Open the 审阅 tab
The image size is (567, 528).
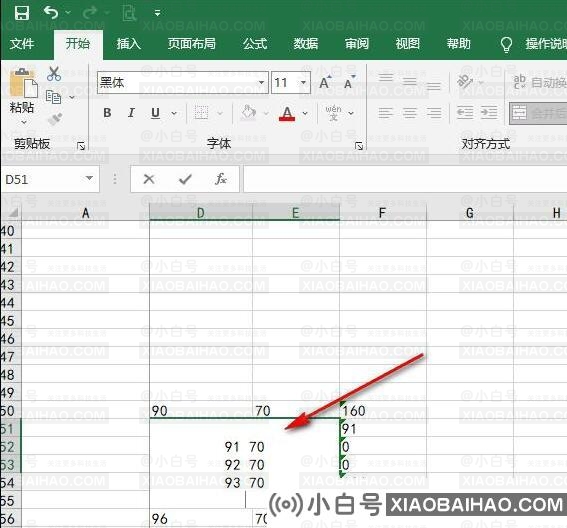point(357,44)
